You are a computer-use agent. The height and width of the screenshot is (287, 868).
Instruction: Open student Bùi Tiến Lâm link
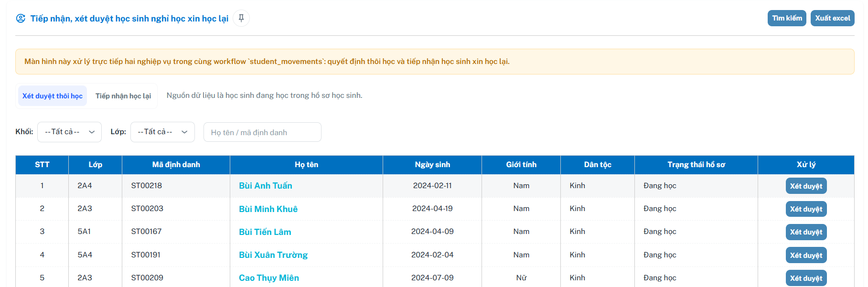pos(265,232)
